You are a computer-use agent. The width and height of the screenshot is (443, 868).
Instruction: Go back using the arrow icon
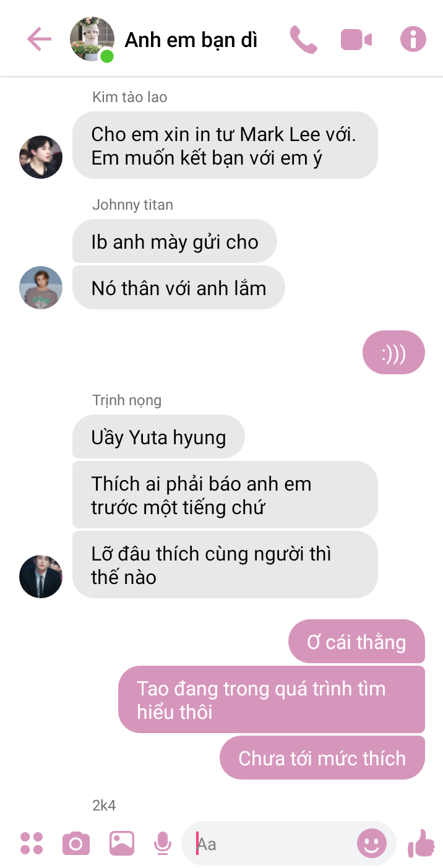(39, 40)
